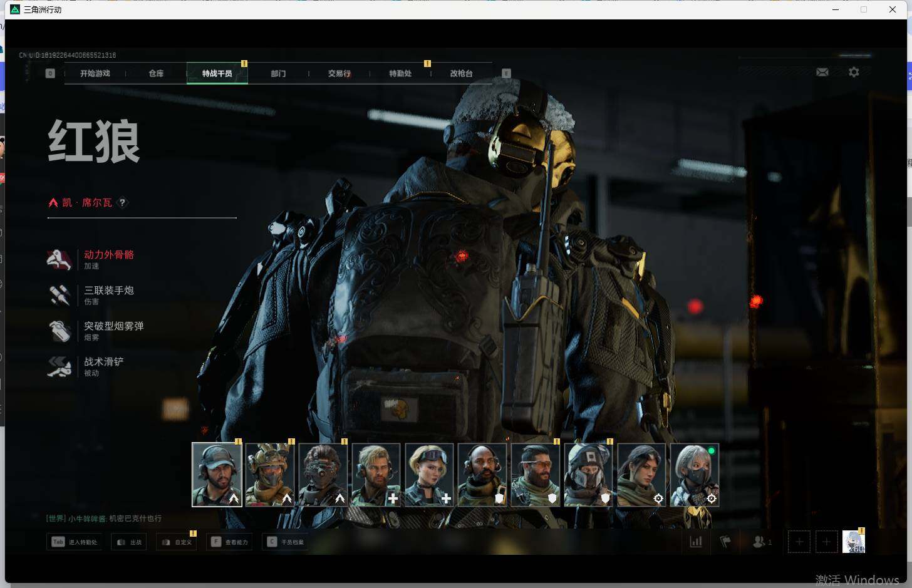The height and width of the screenshot is (588, 912).
Task: Select the bald bearded operator with headset
Action: click(482, 475)
